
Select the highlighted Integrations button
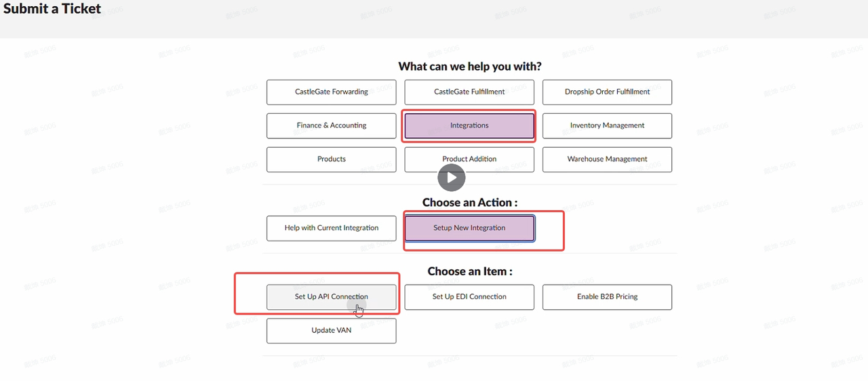(x=469, y=126)
